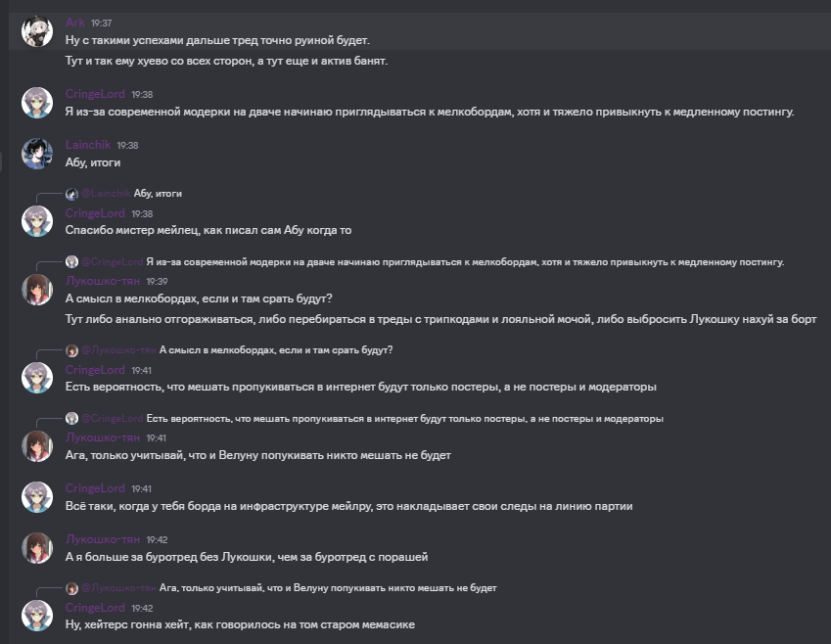Click CringeLord avatar beside 'Есть вероятность' message
831x644 pixels.
(36, 378)
